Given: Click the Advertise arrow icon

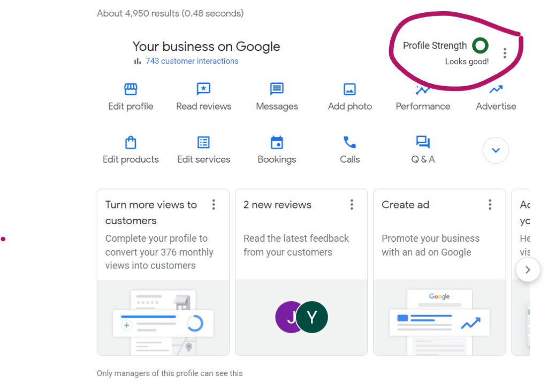Looking at the screenshot, I should [x=496, y=89].
